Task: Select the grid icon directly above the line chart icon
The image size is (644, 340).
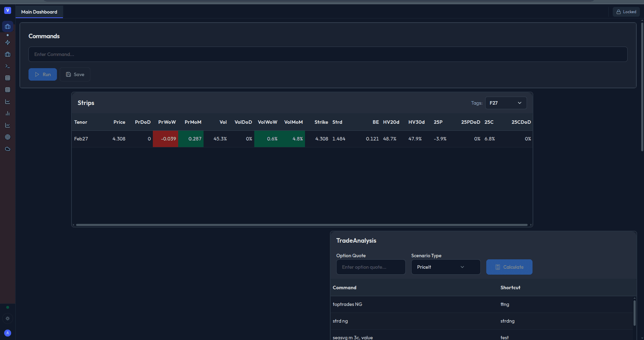Action: [8, 90]
